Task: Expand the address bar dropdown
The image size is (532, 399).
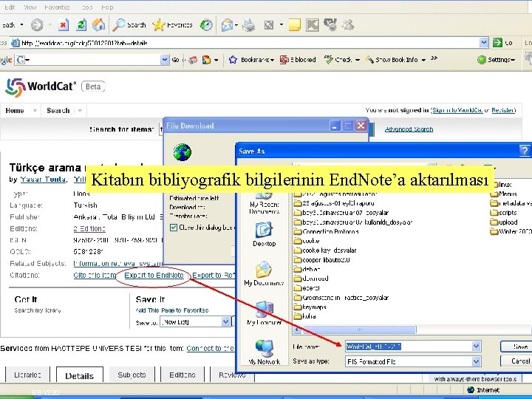Action: (x=484, y=42)
